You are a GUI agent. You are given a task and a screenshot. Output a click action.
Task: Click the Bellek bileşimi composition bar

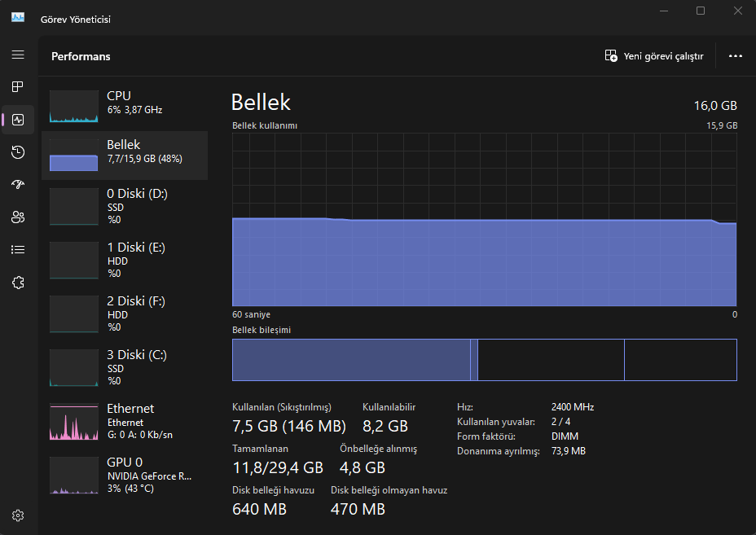485,360
